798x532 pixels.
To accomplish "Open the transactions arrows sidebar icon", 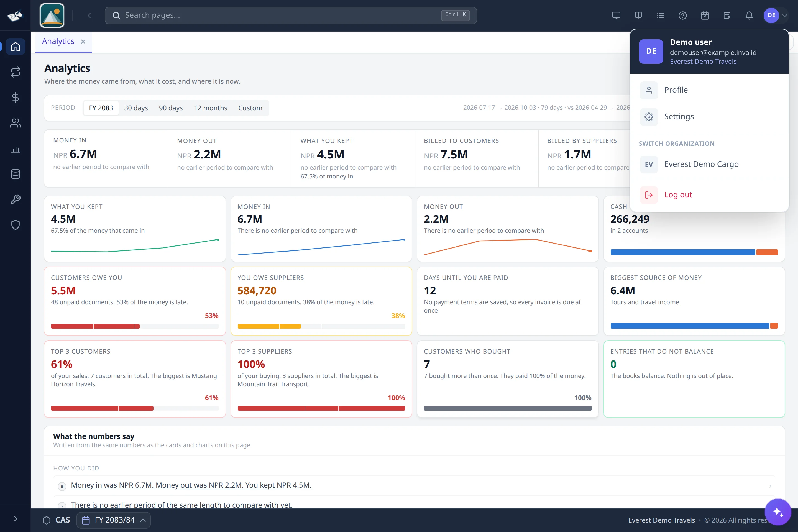I will click(15, 72).
